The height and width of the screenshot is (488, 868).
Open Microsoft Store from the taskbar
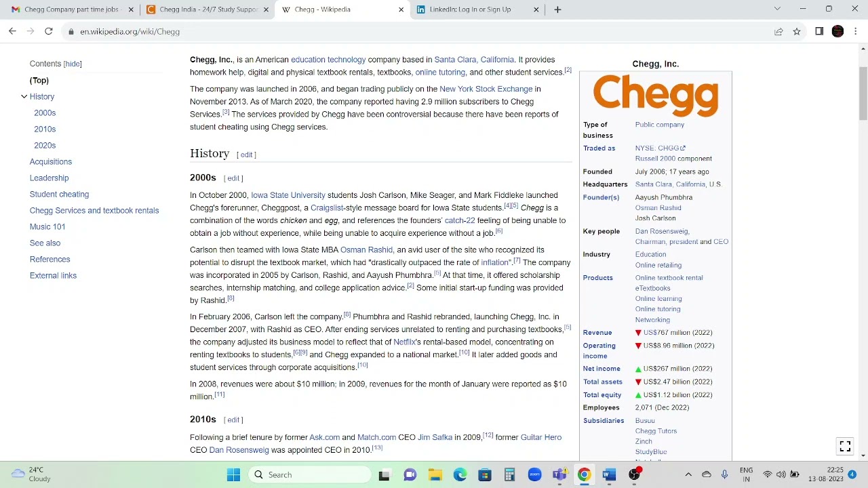tap(485, 474)
